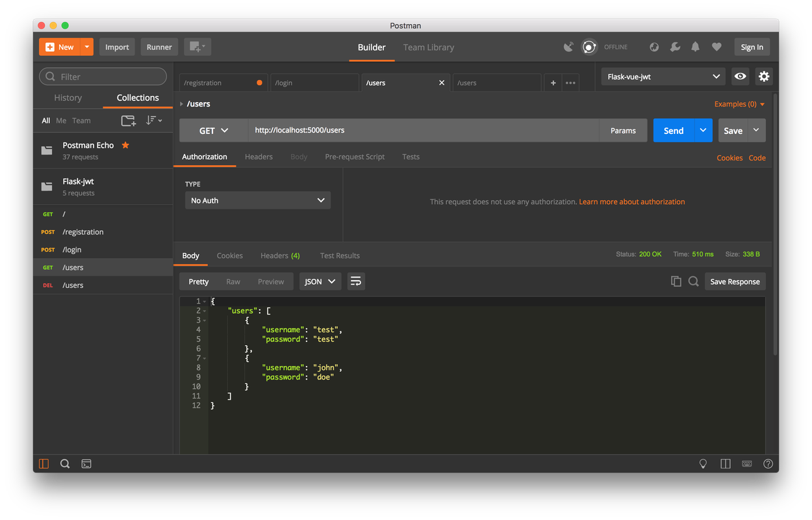
Task: Open the No Auth type dropdown
Action: point(258,200)
